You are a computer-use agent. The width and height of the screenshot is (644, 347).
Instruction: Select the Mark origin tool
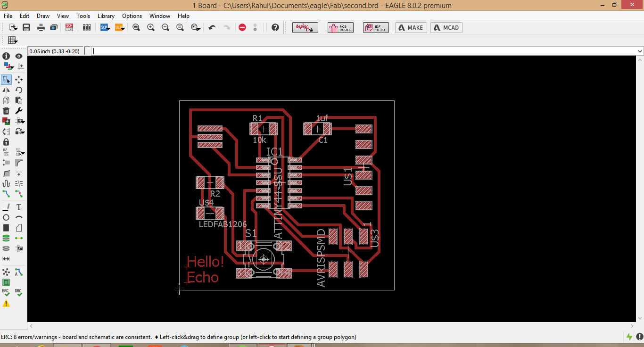[20, 66]
